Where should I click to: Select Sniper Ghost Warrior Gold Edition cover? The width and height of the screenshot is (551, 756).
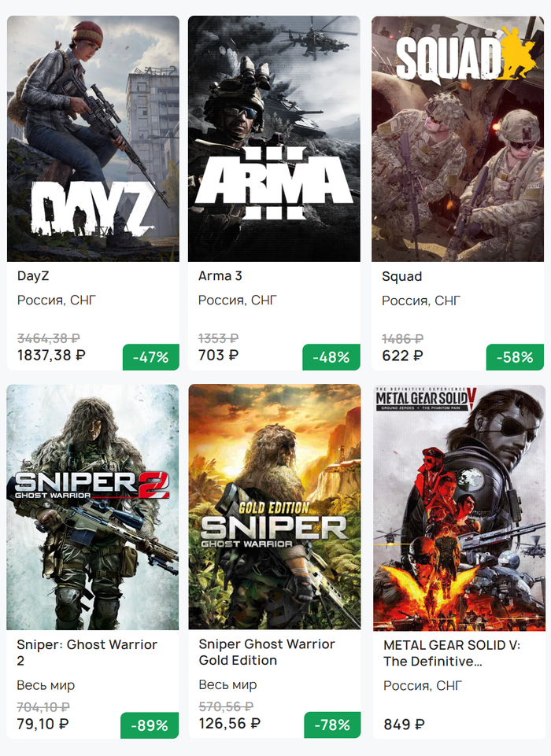tap(274, 507)
